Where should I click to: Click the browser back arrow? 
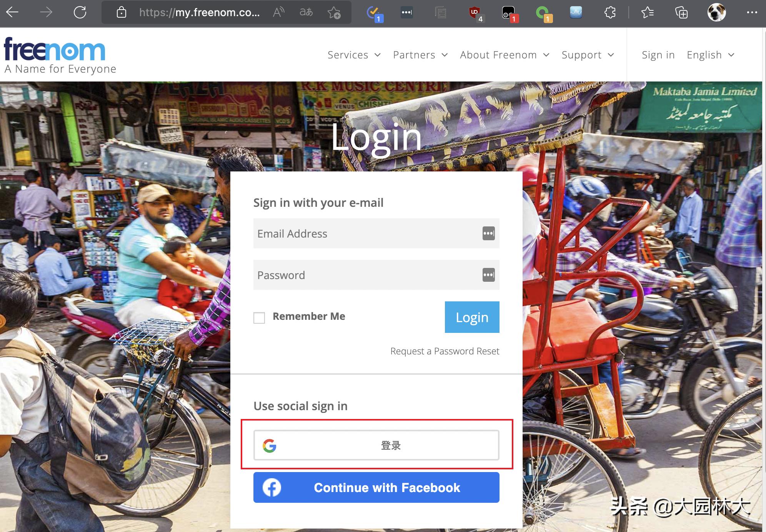click(x=12, y=12)
